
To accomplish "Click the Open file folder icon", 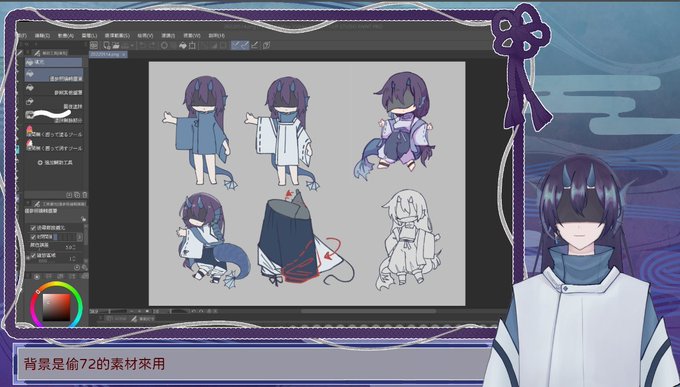I will click(116, 46).
